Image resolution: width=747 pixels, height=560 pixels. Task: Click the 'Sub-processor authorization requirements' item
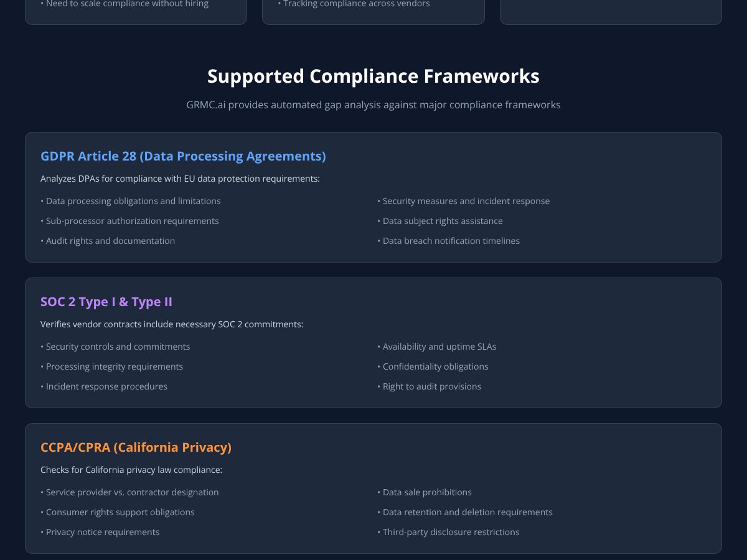129,221
